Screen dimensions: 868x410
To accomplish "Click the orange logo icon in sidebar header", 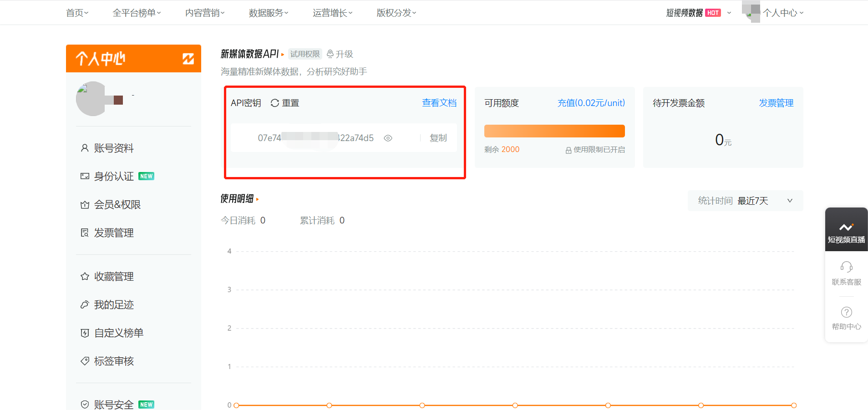I will tap(188, 59).
